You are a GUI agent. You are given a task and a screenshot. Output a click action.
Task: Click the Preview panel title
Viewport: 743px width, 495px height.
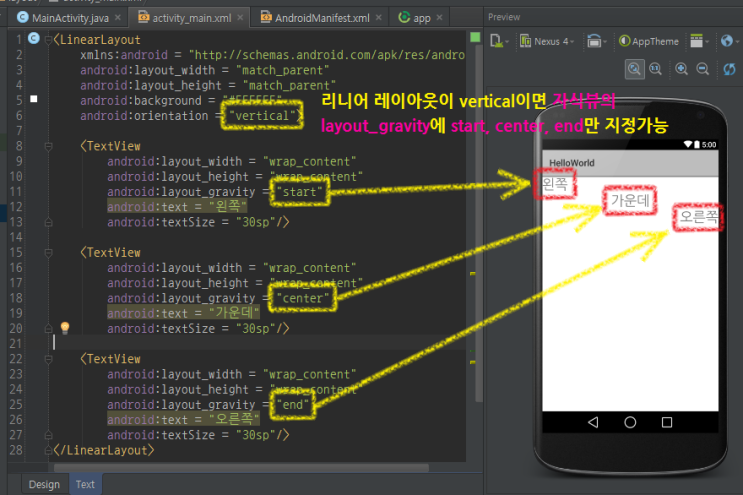point(504,17)
